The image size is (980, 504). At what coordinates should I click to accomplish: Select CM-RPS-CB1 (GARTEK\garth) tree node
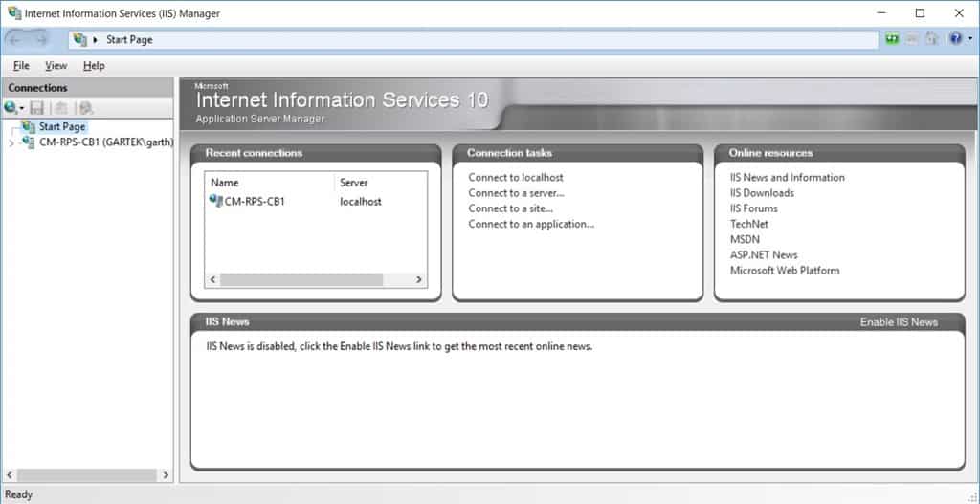(105, 142)
